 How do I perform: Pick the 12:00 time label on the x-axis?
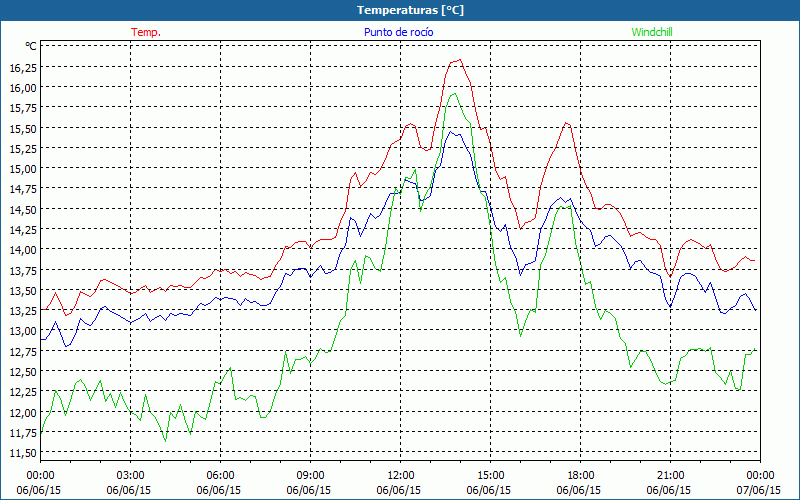tap(400, 475)
